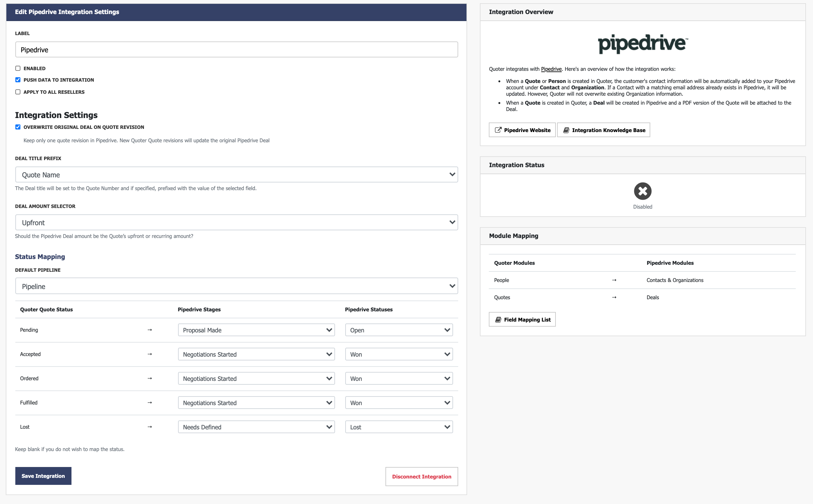
Task: Click the arrow next to Quotes module
Action: tap(614, 297)
